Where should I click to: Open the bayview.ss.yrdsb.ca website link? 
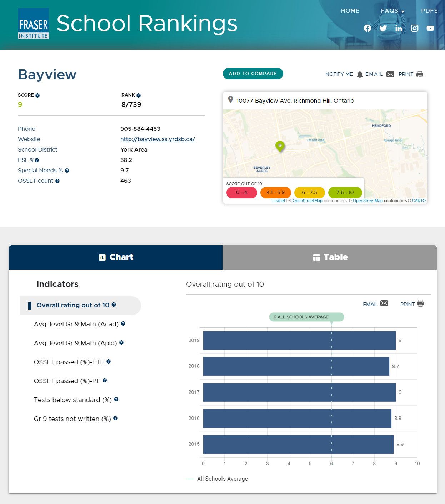click(157, 139)
